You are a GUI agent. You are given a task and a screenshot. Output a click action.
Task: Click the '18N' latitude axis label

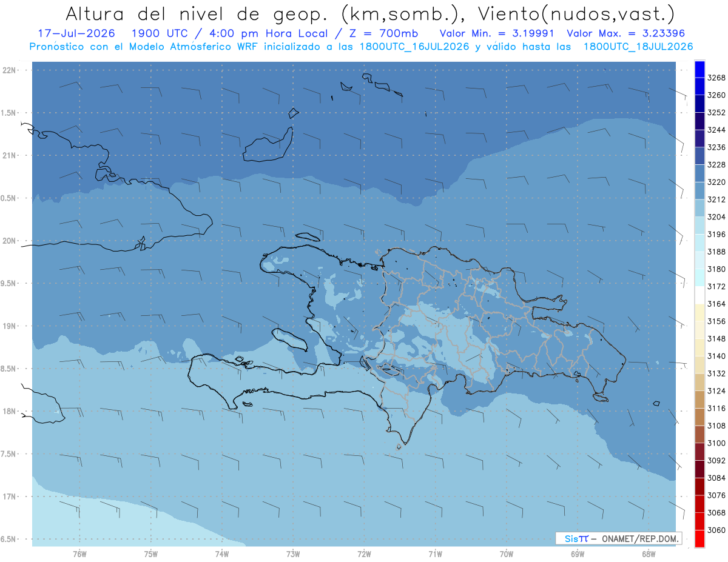(x=10, y=411)
